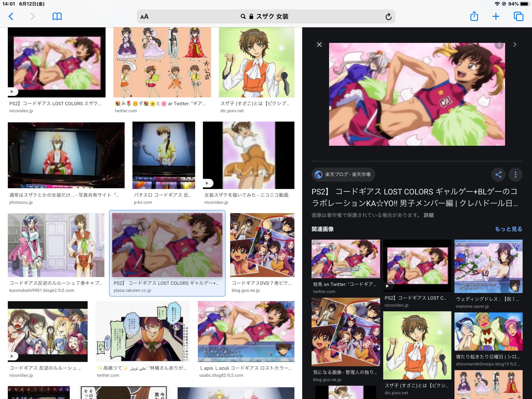This screenshot has height=399, width=532.
Task: Go to next image in preview panel
Action: tap(515, 44)
